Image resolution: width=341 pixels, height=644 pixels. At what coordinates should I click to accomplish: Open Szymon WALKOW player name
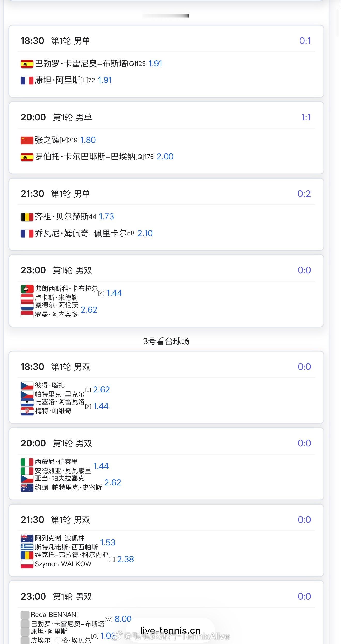coord(63,564)
